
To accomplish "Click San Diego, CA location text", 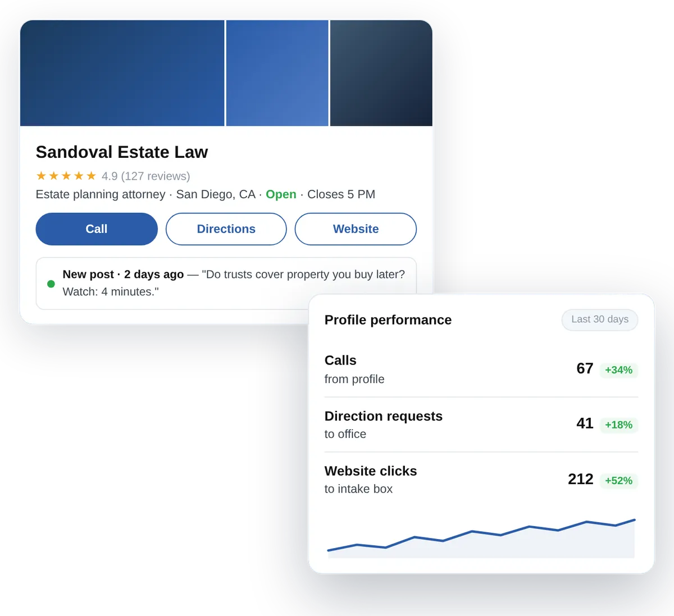I will point(216,194).
